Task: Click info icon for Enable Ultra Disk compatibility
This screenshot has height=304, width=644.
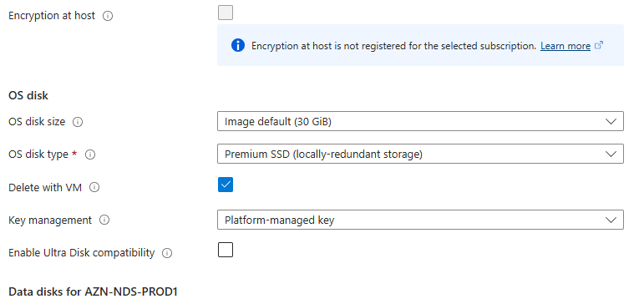Action: [167, 253]
